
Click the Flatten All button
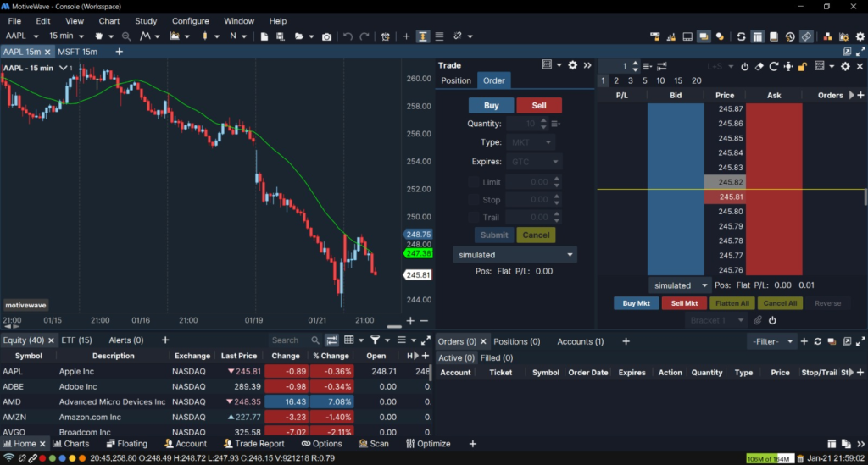[732, 303]
